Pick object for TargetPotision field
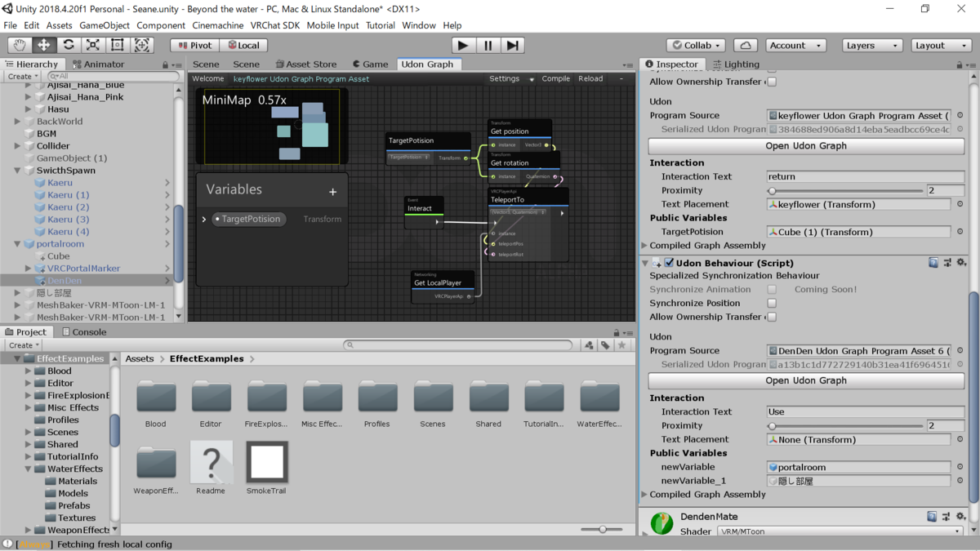Viewport: 980px width, 551px height. click(x=960, y=232)
